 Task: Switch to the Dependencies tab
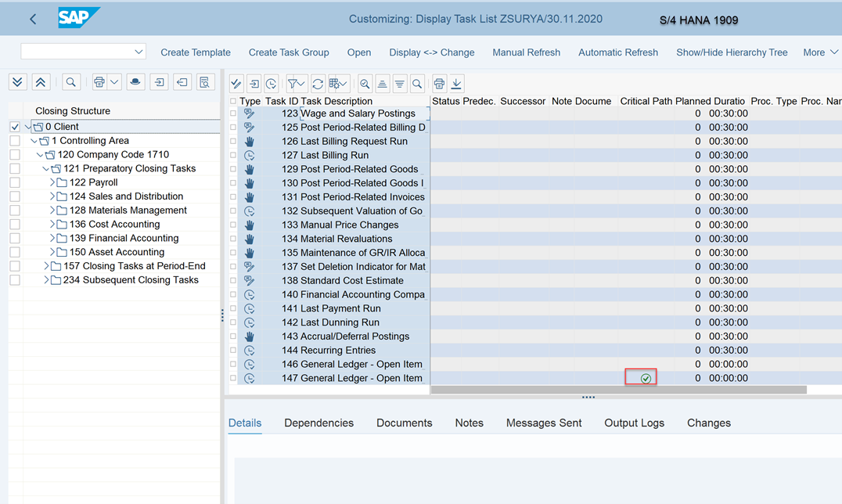[x=318, y=423]
